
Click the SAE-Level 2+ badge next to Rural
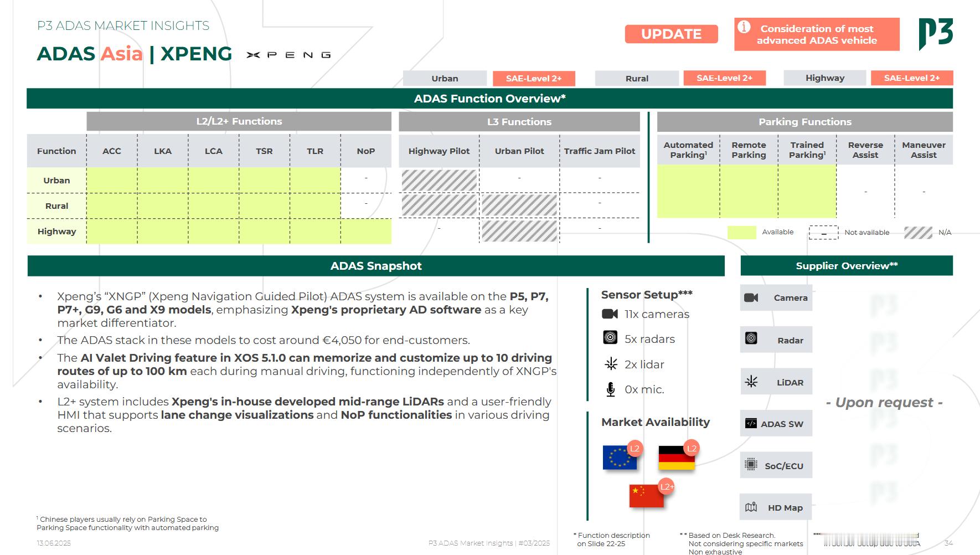click(x=724, y=78)
